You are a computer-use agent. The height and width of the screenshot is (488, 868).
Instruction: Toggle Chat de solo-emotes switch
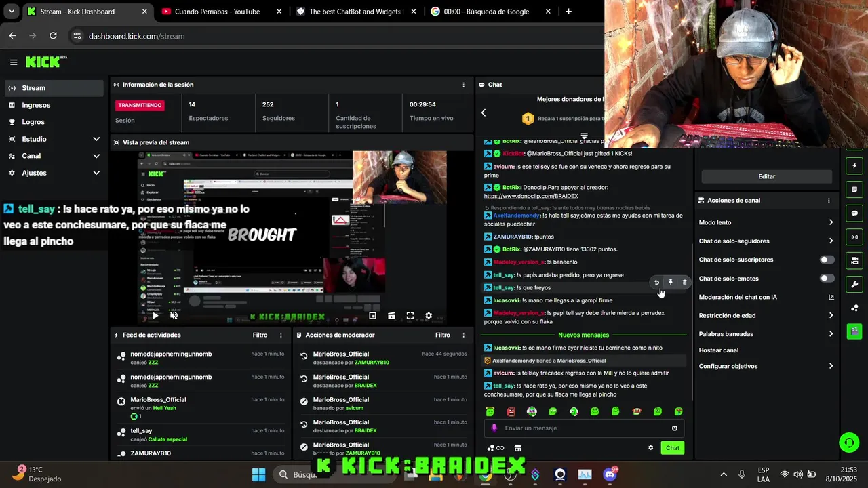pyautogui.click(x=827, y=279)
